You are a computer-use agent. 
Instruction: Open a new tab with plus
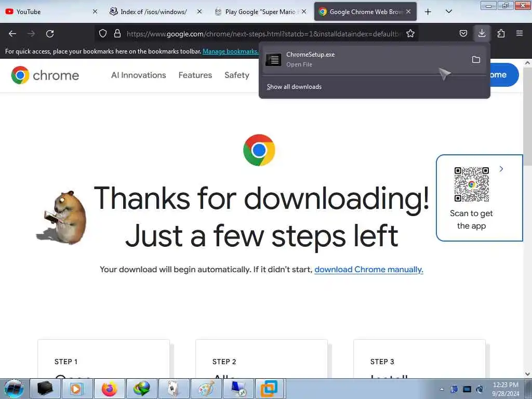[428, 12]
